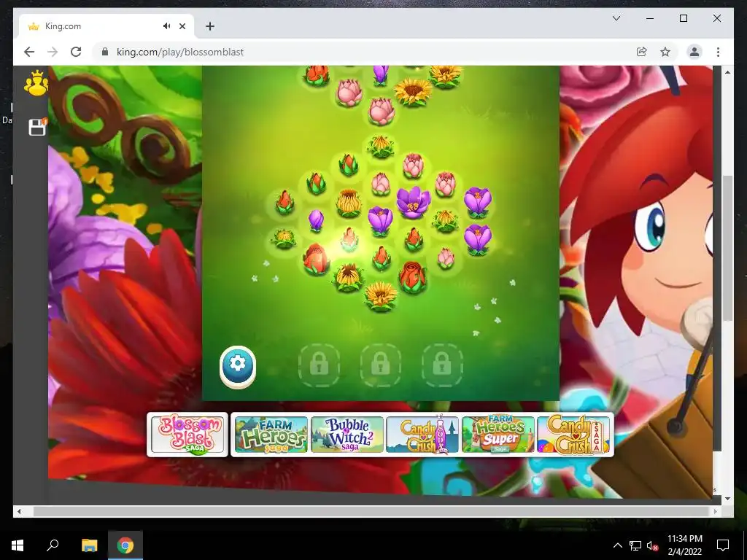
Task: Maximize the Chrome window
Action: pyautogui.click(x=683, y=18)
